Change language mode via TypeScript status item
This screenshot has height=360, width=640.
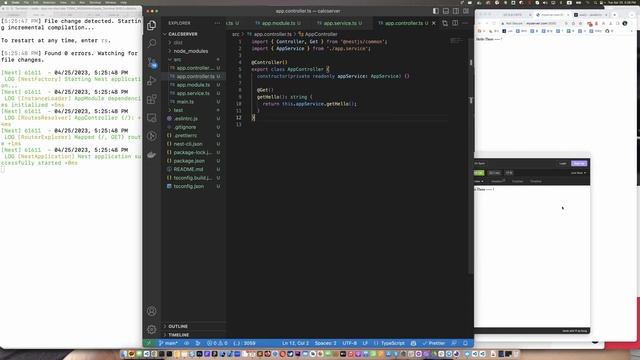[392, 343]
